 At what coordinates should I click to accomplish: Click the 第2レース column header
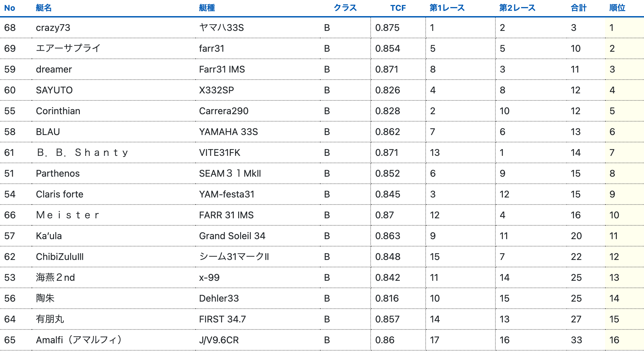point(517,8)
